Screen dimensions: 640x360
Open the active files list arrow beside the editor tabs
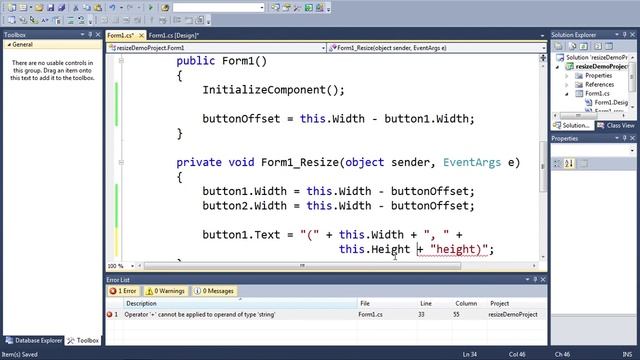(542, 36)
